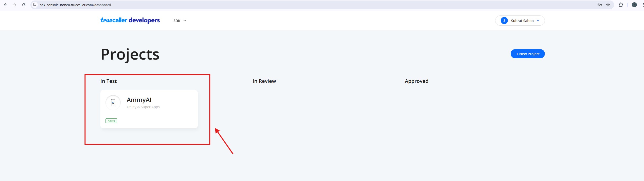The width and height of the screenshot is (644, 181).
Task: Create a project with + New Project
Action: click(527, 54)
